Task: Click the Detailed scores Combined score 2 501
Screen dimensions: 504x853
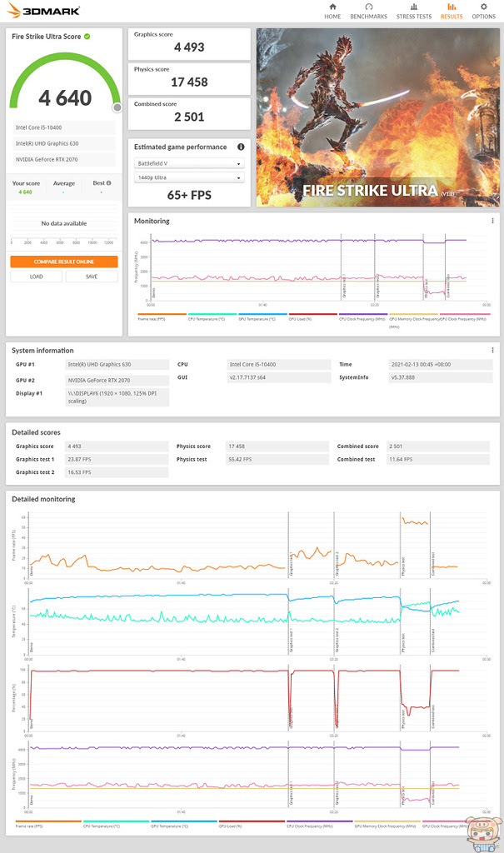Action: click(x=438, y=446)
